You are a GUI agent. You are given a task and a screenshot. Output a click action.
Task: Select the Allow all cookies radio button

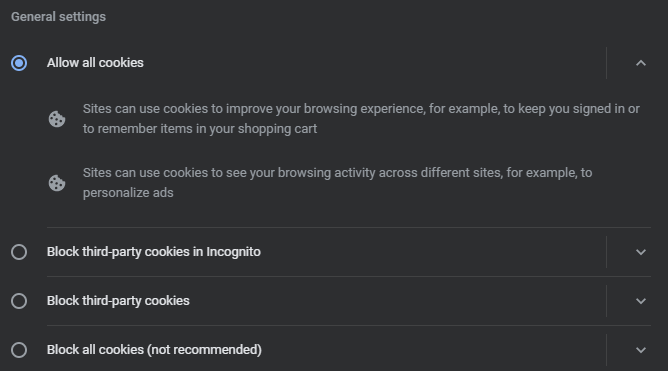(19, 63)
